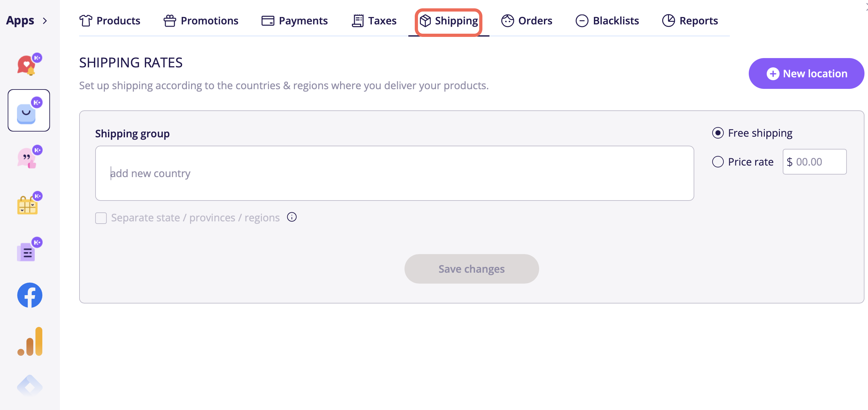Open the Promotions tab

(201, 21)
